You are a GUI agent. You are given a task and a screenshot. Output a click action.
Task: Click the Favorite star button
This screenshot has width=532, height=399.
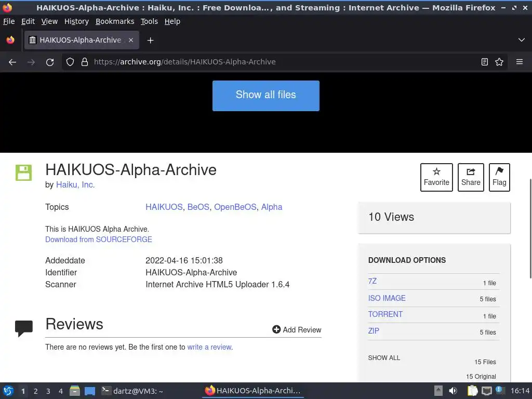436,177
